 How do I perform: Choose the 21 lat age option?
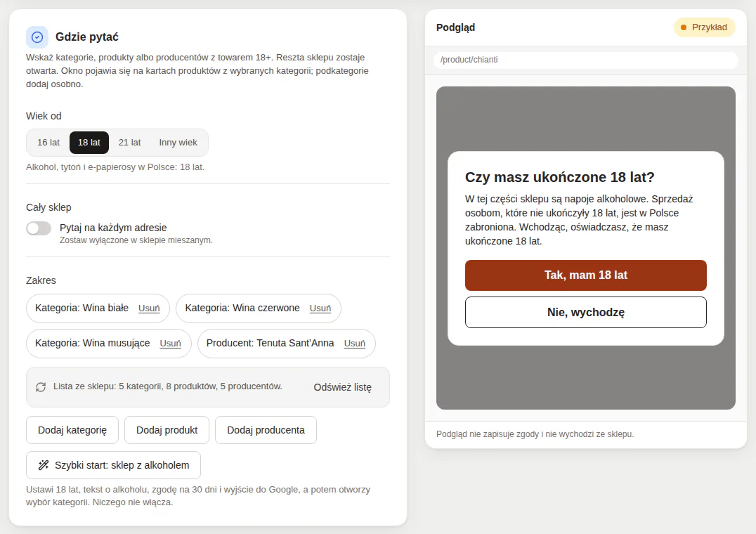pyautogui.click(x=130, y=143)
